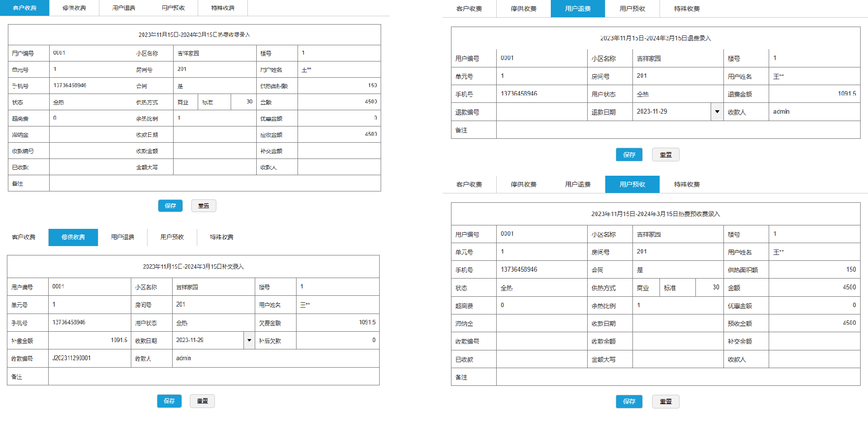This screenshot has height=440, width=868.
Task: Click 补缴金额 field in 补交录入 form
Action: click(x=90, y=340)
